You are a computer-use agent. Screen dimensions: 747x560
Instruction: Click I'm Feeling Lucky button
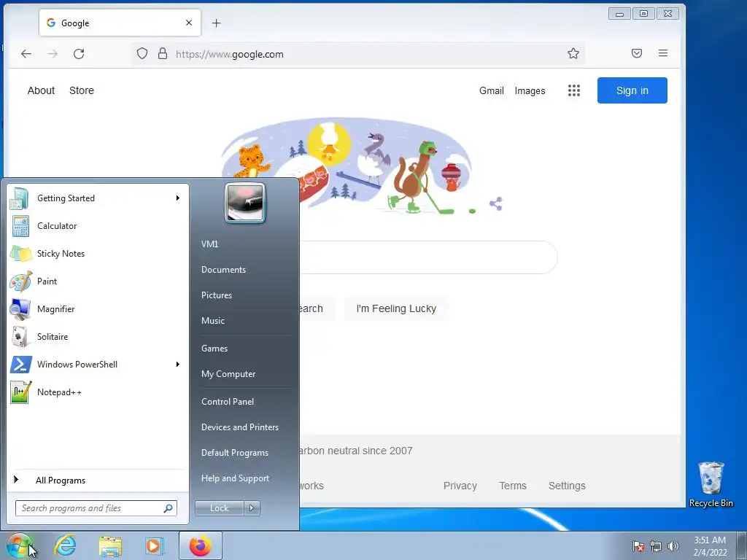click(x=396, y=308)
